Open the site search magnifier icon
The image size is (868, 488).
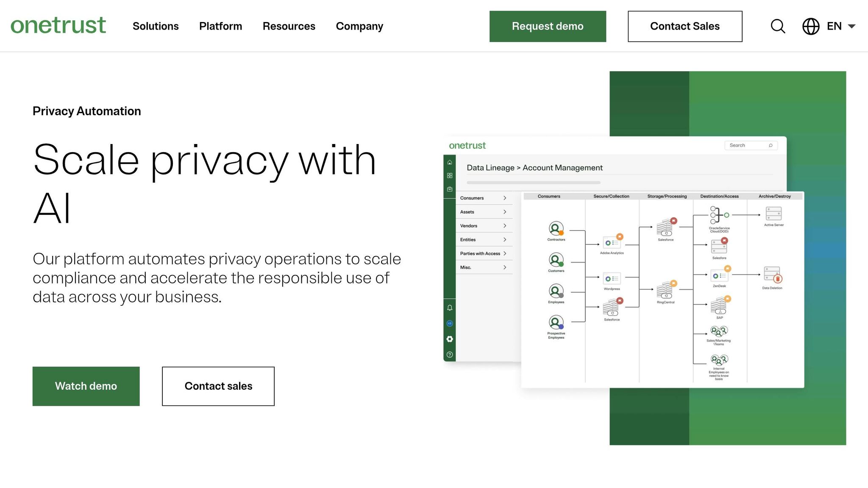pyautogui.click(x=778, y=26)
